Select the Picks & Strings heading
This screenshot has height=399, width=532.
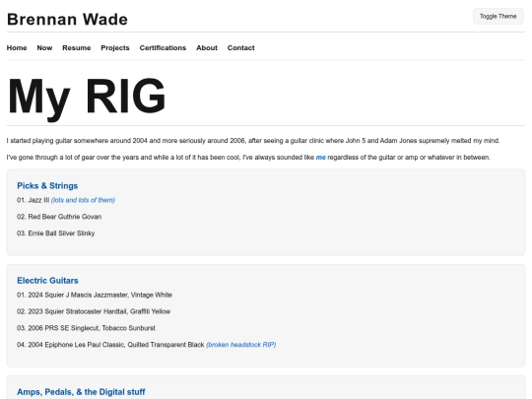click(x=47, y=185)
